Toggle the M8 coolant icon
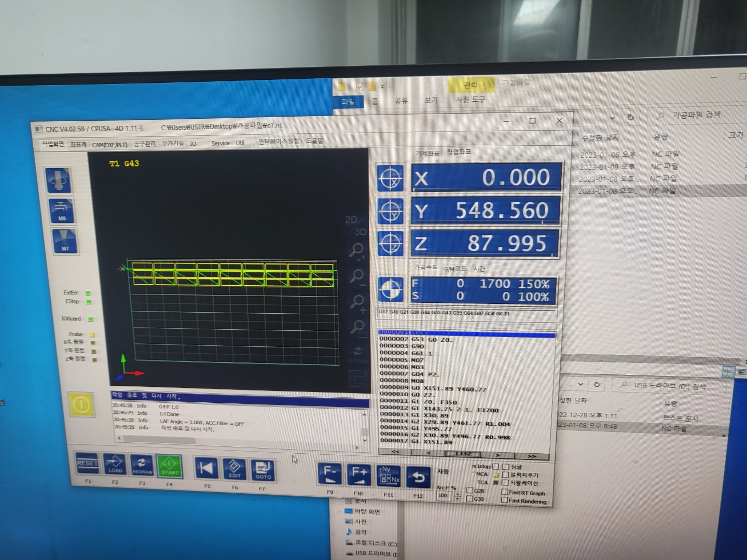The width and height of the screenshot is (747, 560). pyautogui.click(x=62, y=211)
